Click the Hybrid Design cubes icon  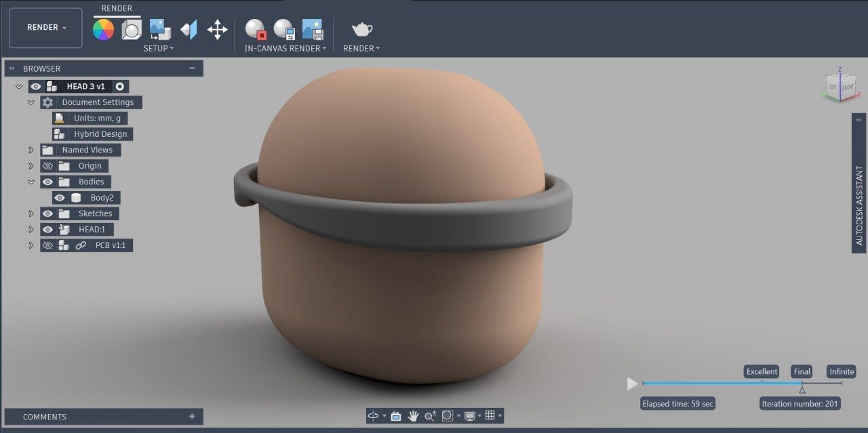coord(60,134)
